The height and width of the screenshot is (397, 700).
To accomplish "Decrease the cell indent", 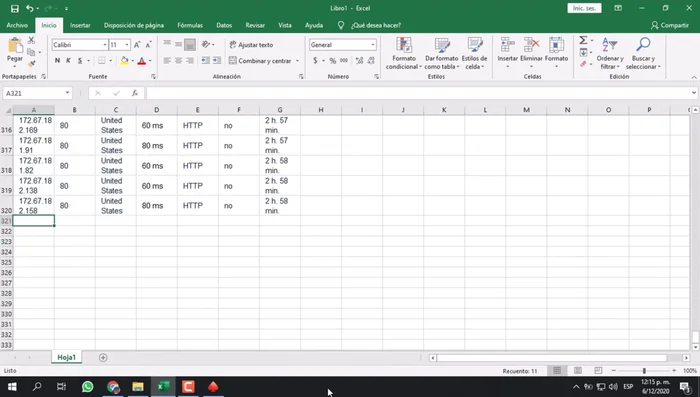I will pyautogui.click(x=205, y=61).
